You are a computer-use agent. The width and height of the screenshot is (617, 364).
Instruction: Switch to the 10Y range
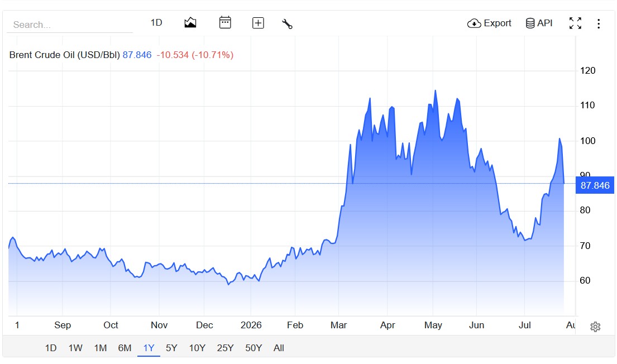pos(197,348)
